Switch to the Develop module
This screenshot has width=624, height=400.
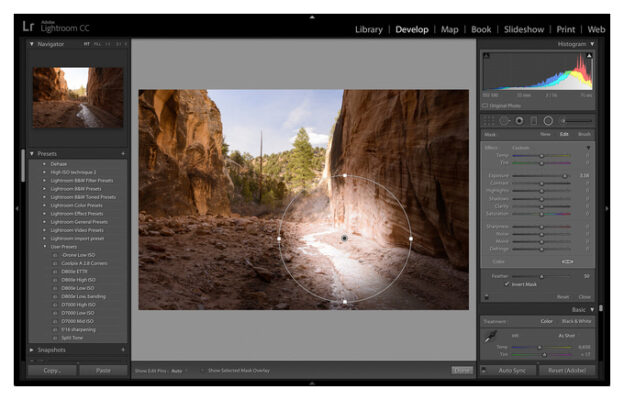pyautogui.click(x=412, y=29)
